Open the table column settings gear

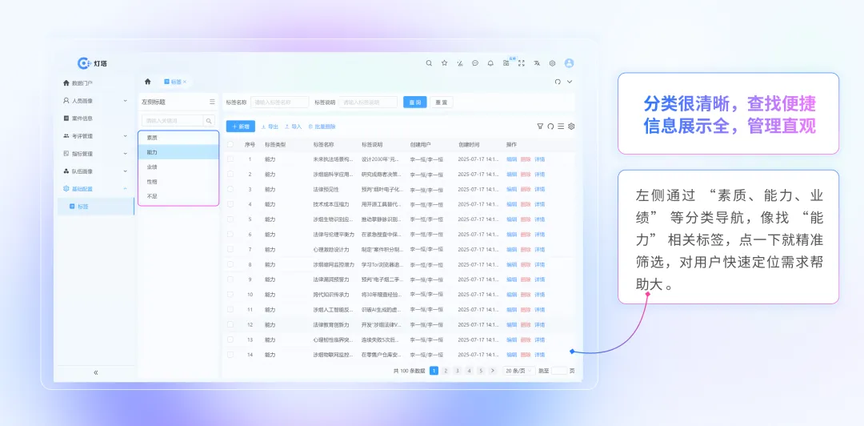tap(571, 126)
